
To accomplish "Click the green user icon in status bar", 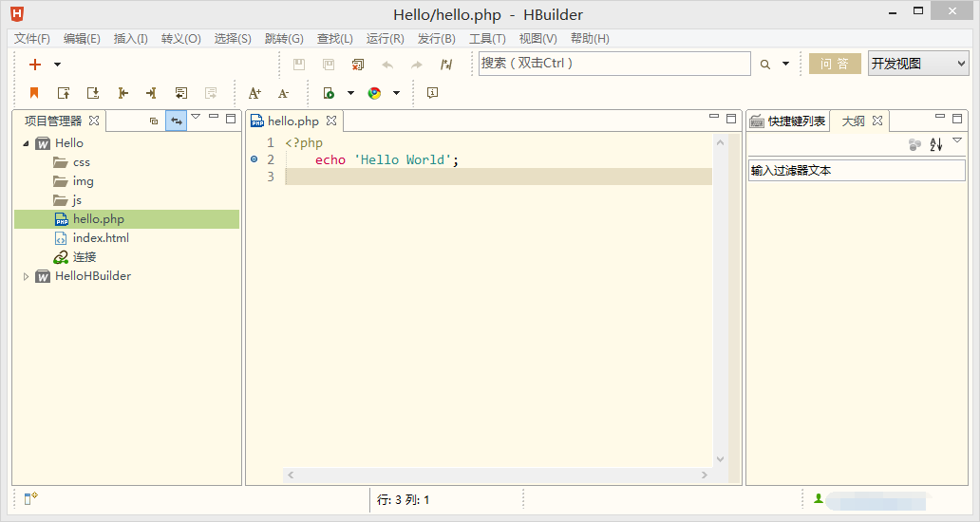I will [819, 498].
